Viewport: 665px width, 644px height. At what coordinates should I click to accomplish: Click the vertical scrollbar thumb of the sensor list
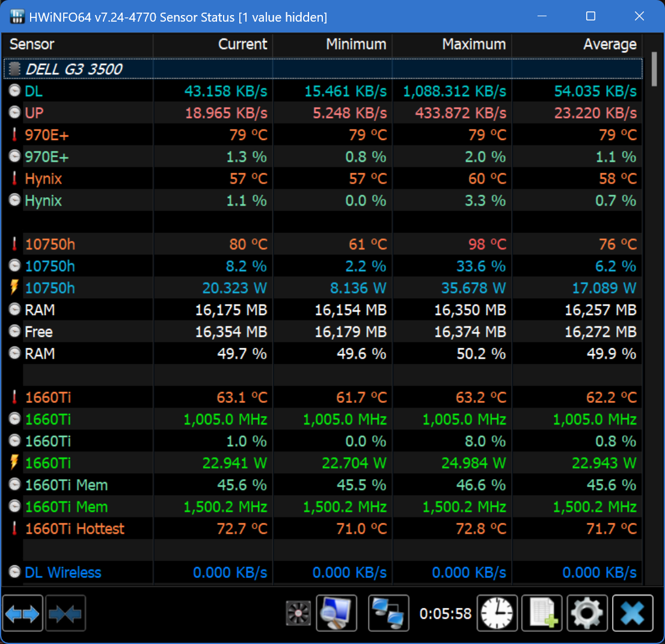coord(654,69)
